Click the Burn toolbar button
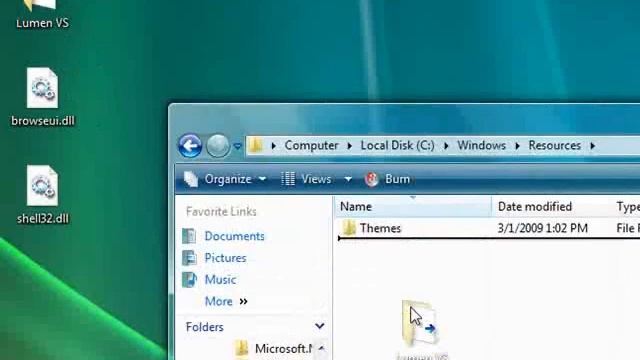Screen dimensions: 640x360 click(387, 179)
